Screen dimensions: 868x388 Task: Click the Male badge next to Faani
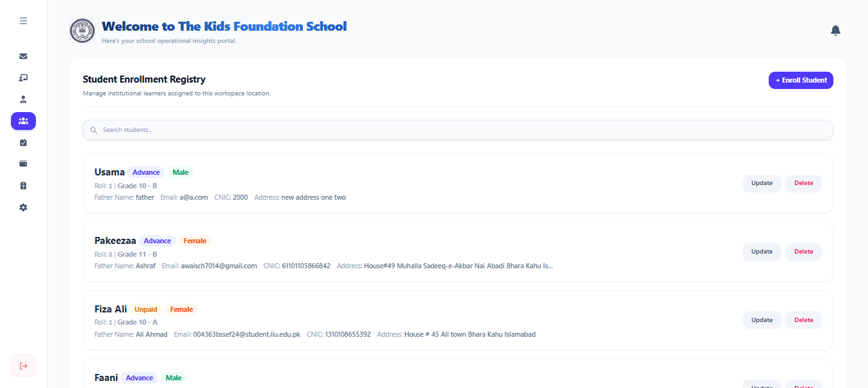pyautogui.click(x=174, y=378)
